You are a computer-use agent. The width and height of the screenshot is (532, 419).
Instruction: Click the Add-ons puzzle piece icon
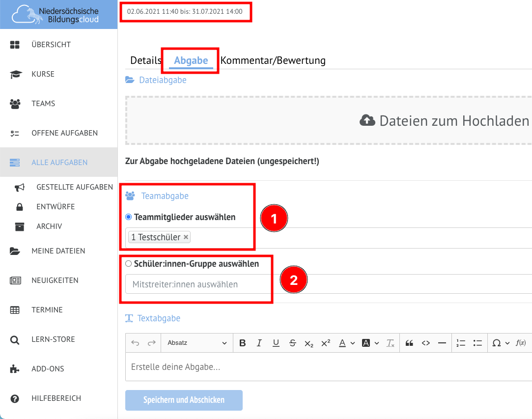point(15,369)
